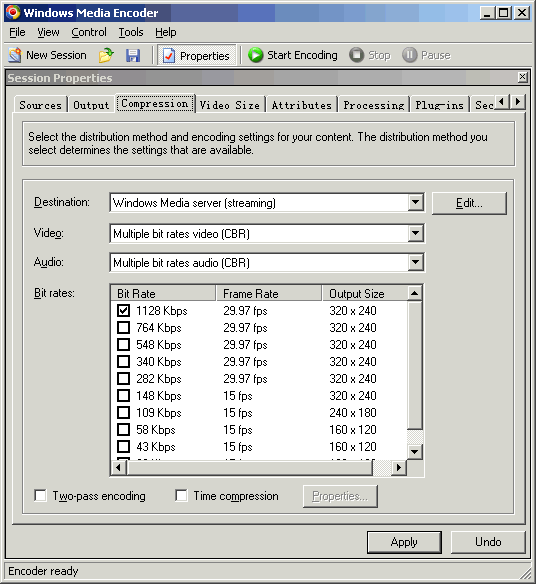This screenshot has width=536, height=584.
Task: Click the green Start Encoding icon
Action: pos(256,55)
